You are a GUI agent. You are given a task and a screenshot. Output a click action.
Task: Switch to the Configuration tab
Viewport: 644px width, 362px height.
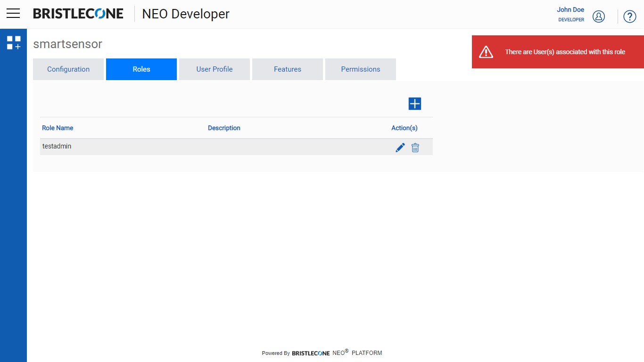68,69
